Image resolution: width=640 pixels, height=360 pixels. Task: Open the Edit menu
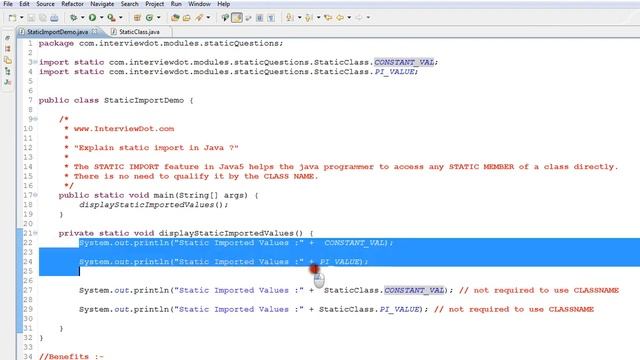[x=24, y=4]
